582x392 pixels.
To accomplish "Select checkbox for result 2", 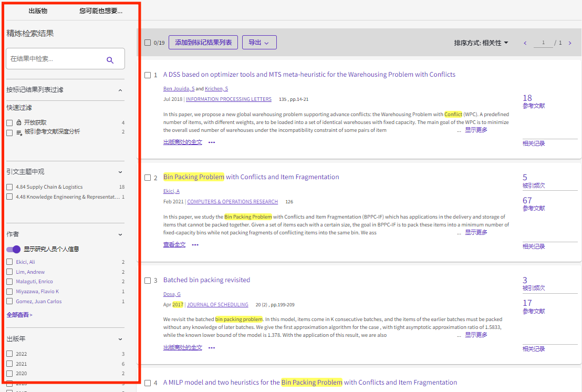I will pos(148,178).
